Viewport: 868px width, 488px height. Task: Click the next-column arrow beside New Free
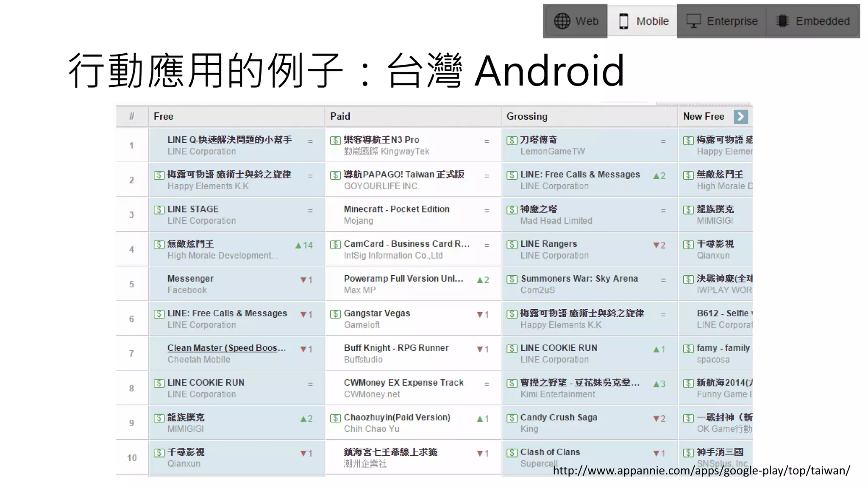tap(740, 116)
